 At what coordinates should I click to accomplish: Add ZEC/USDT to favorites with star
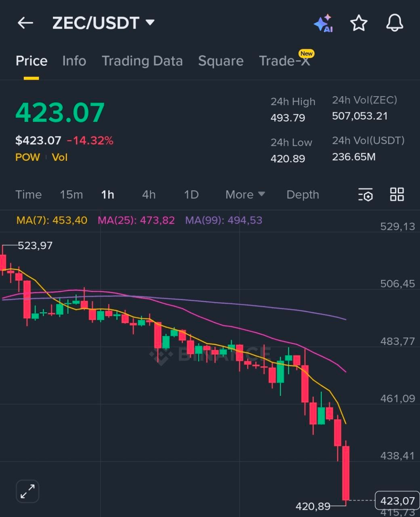pos(359,23)
